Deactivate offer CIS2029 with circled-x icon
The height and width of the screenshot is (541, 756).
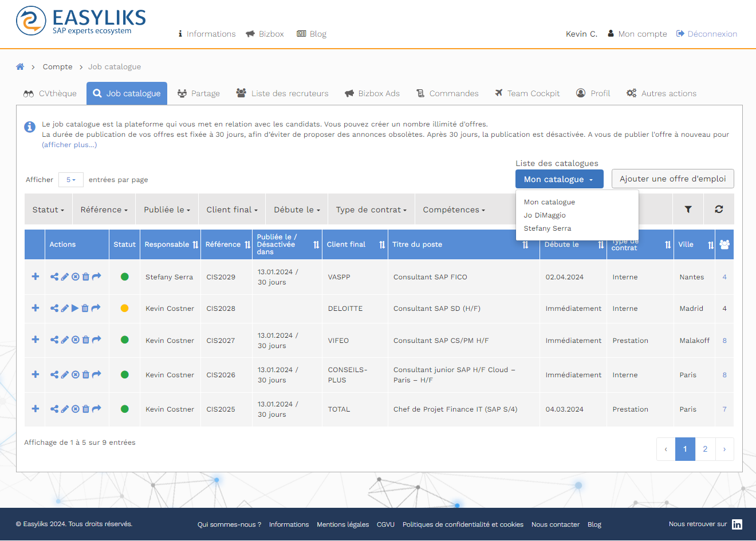75,277
